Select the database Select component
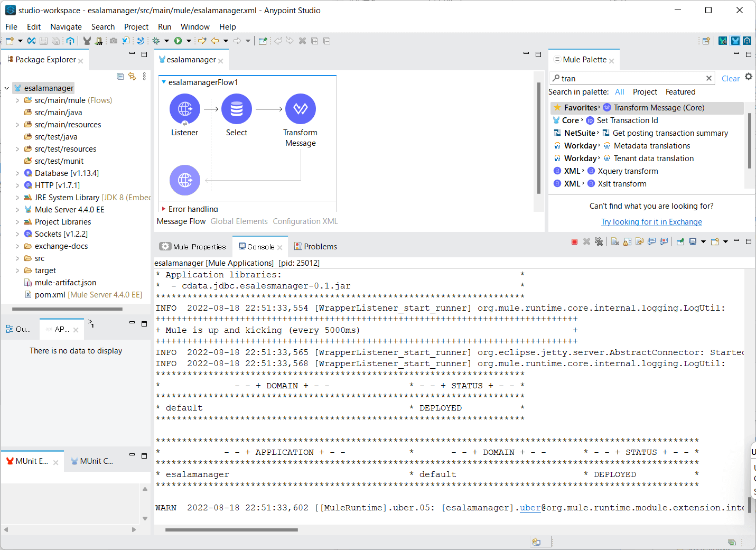The width and height of the screenshot is (756, 550). 236,109
